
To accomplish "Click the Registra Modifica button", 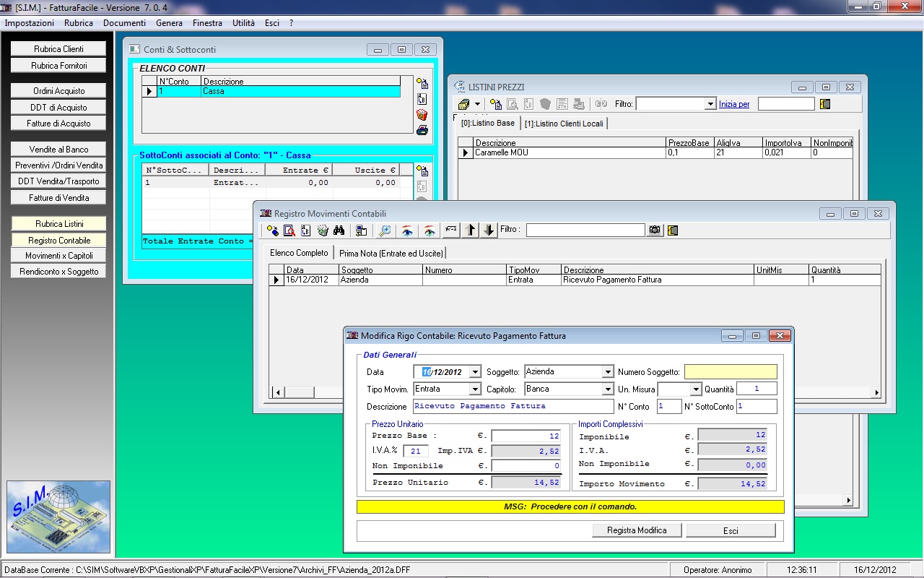I will [637, 530].
